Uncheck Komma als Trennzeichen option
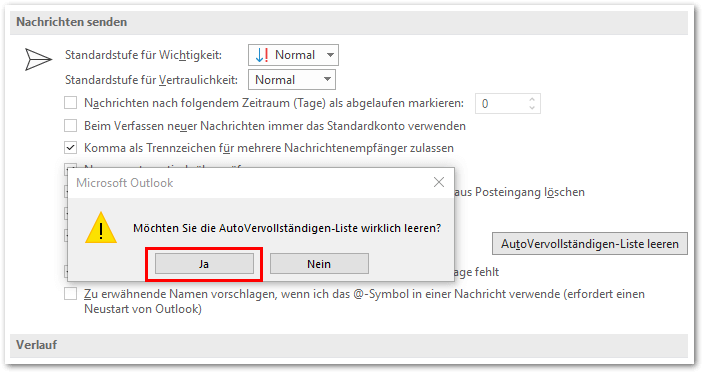The height and width of the screenshot is (373, 703). tap(70, 147)
